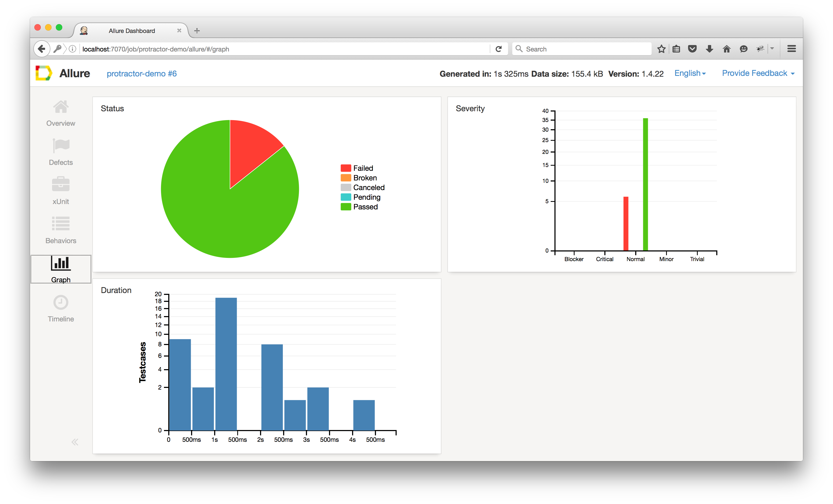Open Firefox hamburger menu

point(791,49)
